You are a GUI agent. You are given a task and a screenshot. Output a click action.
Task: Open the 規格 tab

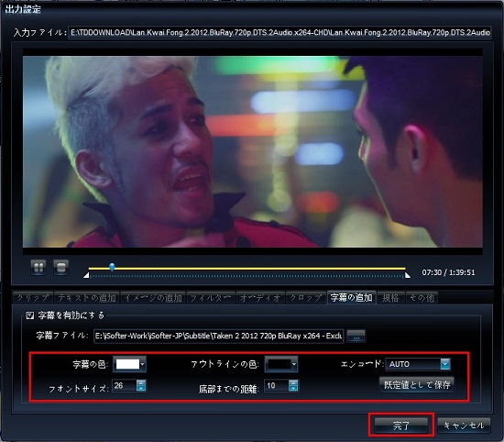tap(390, 298)
